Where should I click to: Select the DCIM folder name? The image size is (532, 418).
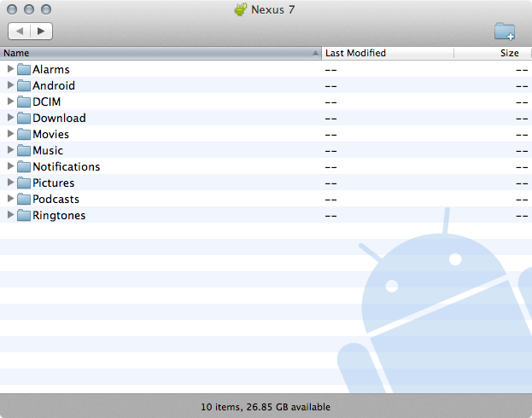tap(46, 102)
